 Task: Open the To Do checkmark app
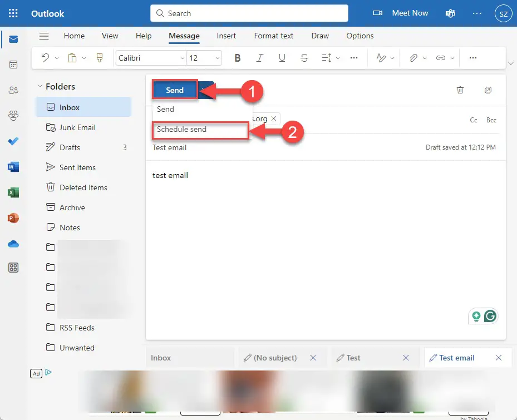point(13,141)
